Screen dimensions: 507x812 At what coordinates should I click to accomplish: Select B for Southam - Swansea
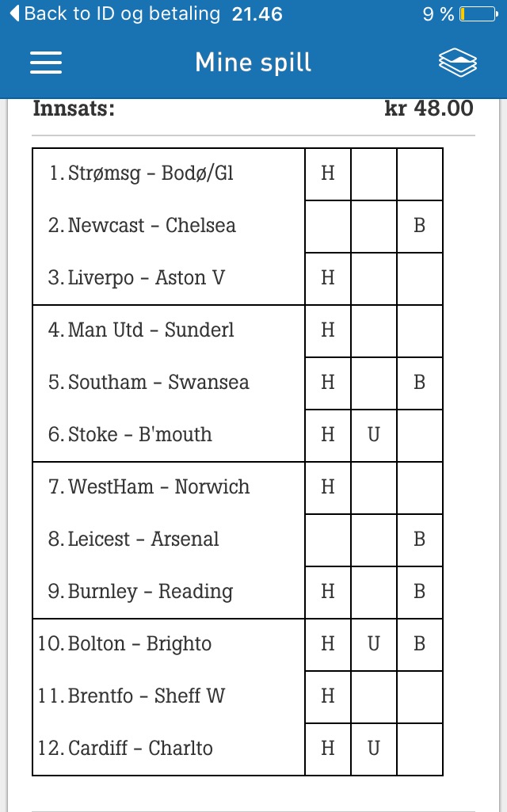[420, 383]
